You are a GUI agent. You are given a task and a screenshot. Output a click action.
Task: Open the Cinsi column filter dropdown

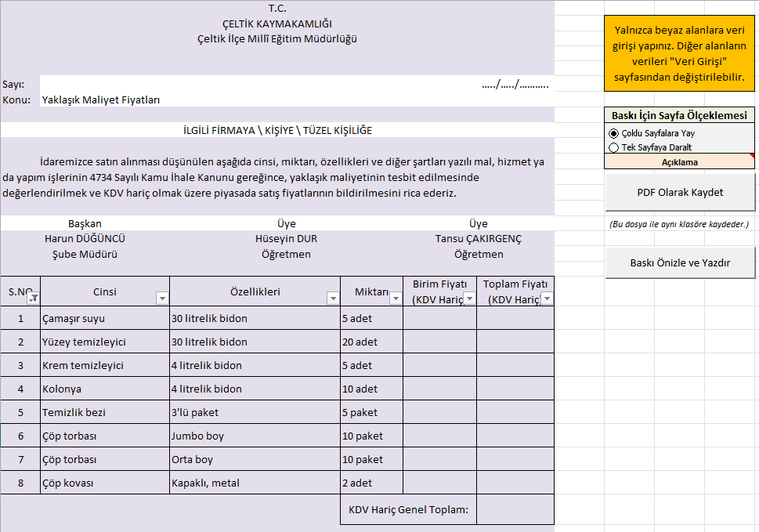point(162,299)
